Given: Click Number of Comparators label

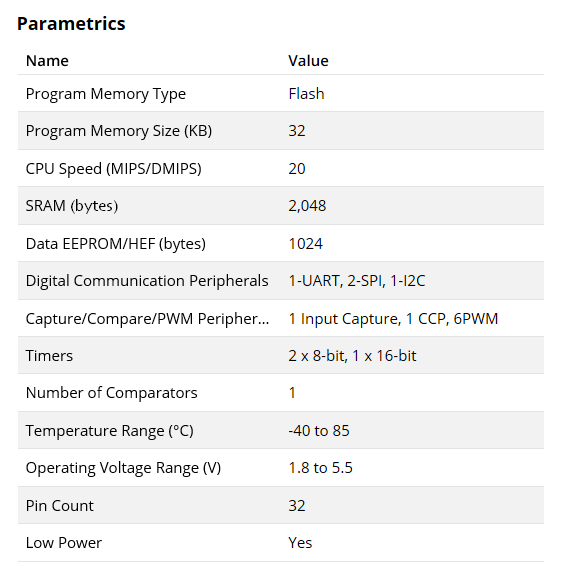Looking at the screenshot, I should [x=111, y=393].
